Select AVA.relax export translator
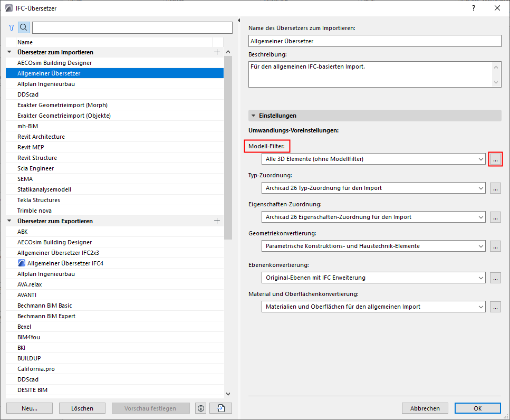 coord(114,284)
